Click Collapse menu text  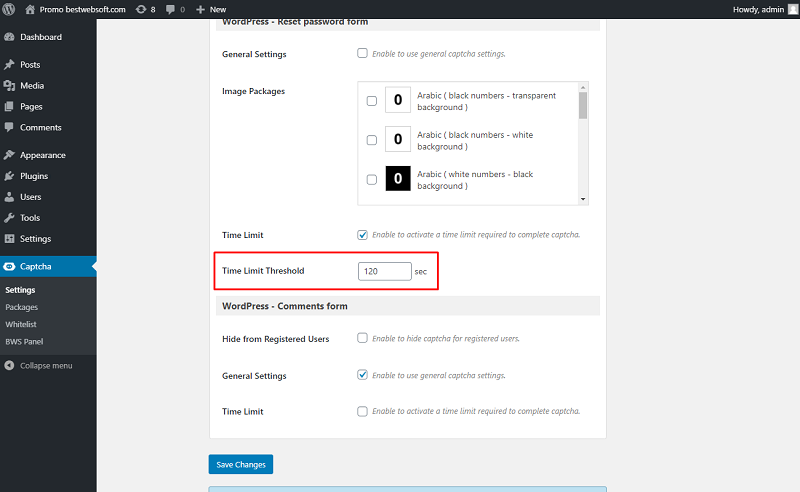(46, 365)
